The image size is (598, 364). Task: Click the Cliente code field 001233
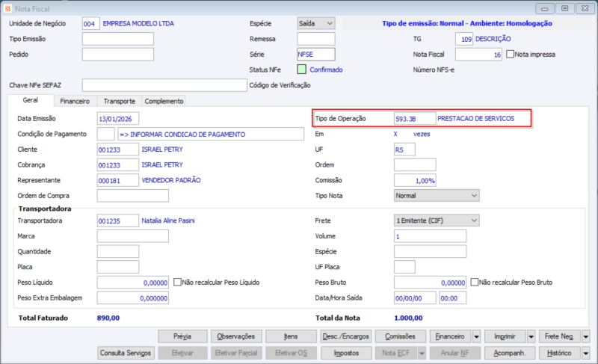click(x=118, y=149)
